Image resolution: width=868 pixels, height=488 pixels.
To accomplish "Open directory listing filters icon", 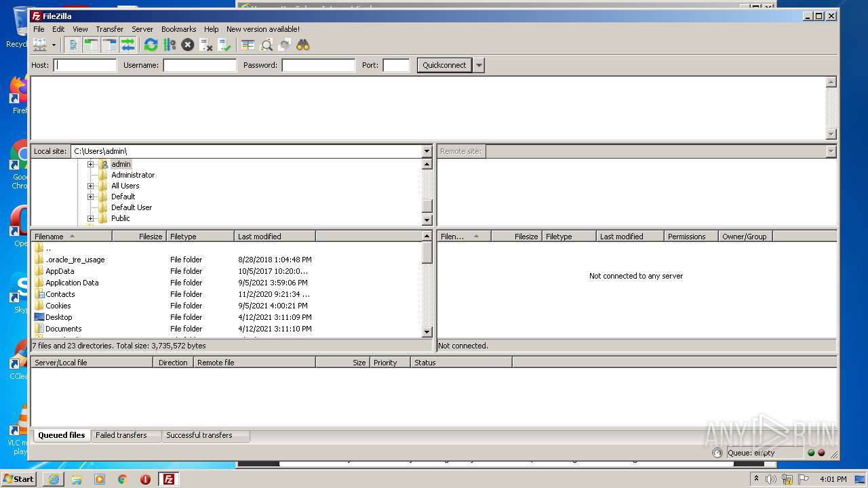I will point(248,45).
